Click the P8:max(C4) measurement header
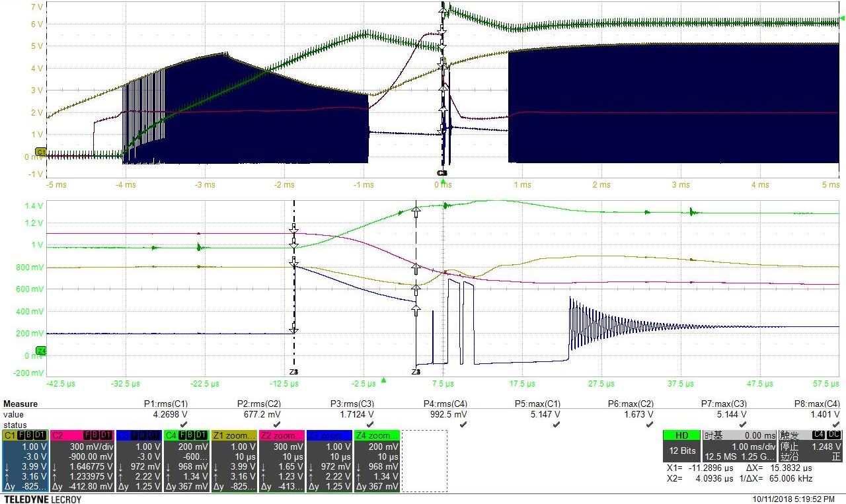The width and height of the screenshot is (846, 504). pyautogui.click(x=818, y=404)
